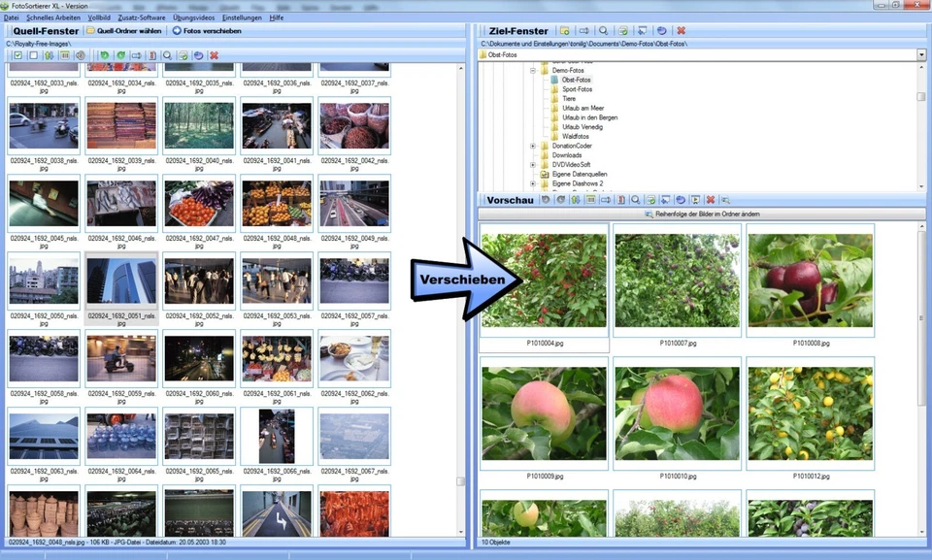Screen dimensions: 932x560
Task: Select all images with the select-all checkbox icon
Action: coord(18,57)
